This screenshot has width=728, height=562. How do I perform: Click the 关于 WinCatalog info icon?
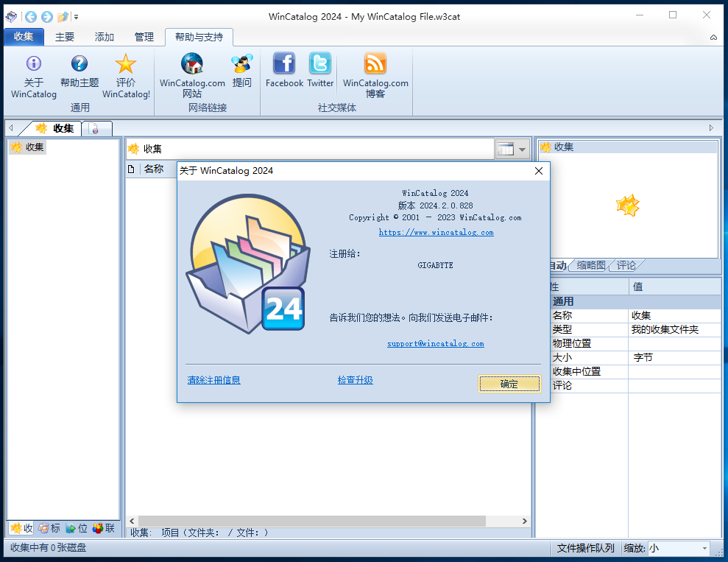[x=34, y=64]
